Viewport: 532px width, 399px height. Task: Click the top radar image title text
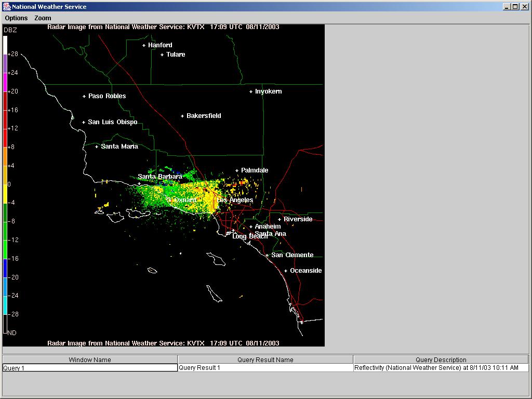tap(163, 27)
